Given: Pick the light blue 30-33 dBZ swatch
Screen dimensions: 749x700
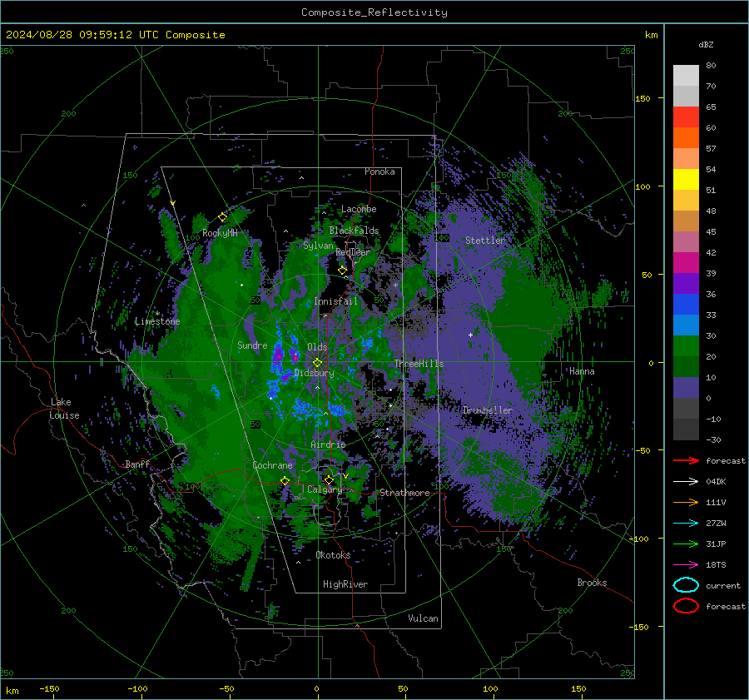Looking at the screenshot, I should point(686,325).
